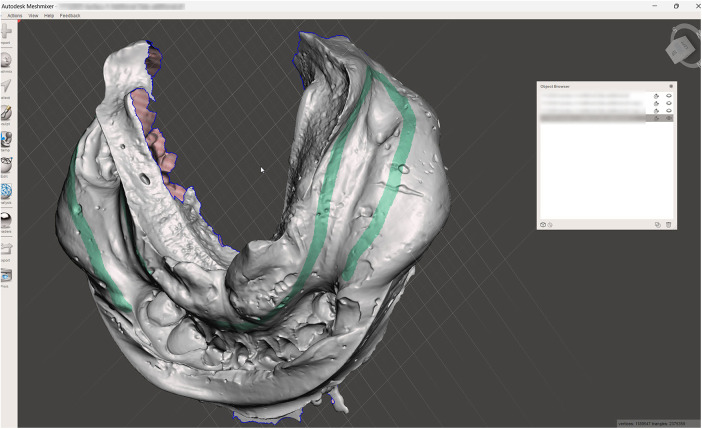The image size is (702, 429).
Task: Toggle visibility eye of first object
Action: click(669, 96)
